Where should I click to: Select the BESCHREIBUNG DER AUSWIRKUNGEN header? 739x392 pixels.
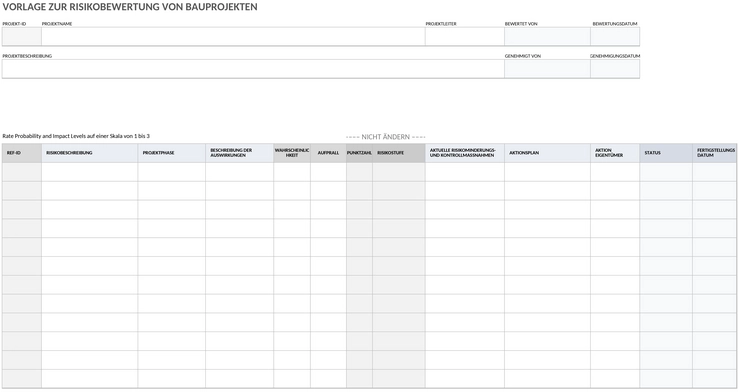(x=239, y=153)
